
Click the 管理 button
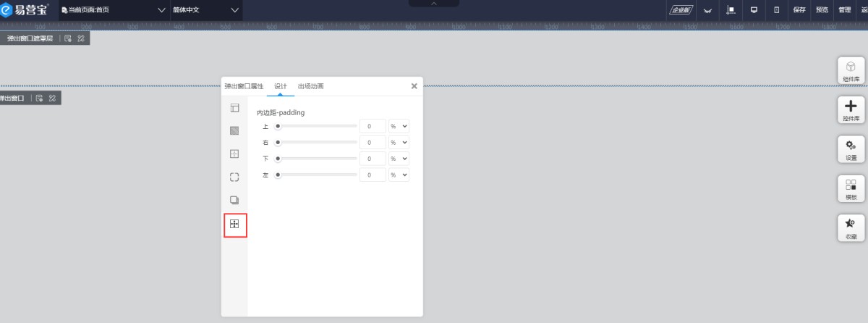click(844, 10)
